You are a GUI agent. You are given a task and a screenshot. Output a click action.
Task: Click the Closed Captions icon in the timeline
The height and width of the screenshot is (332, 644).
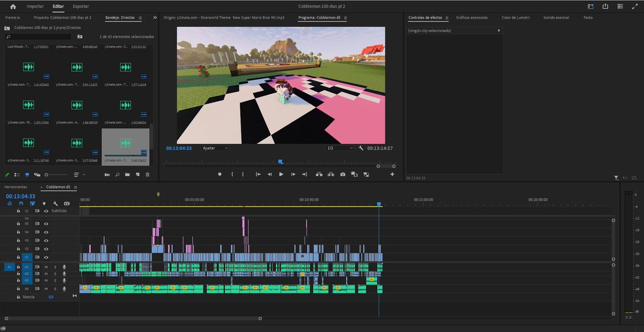[x=67, y=204]
